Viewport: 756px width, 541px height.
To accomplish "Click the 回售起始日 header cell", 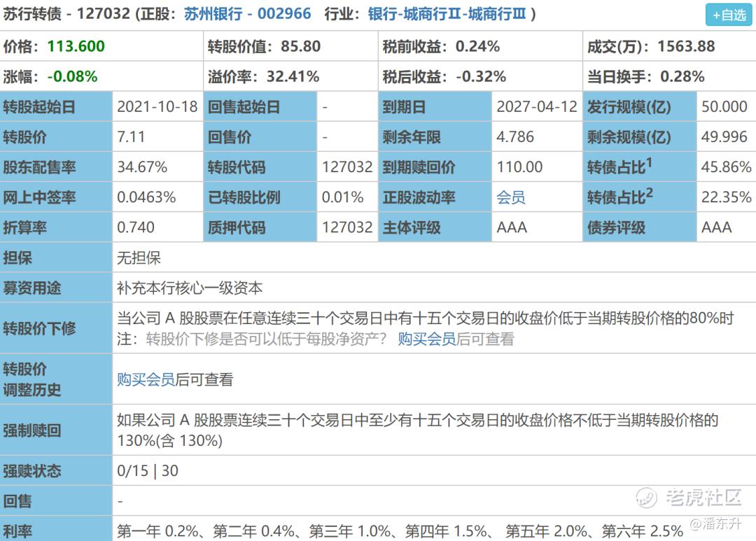I will 260,106.
